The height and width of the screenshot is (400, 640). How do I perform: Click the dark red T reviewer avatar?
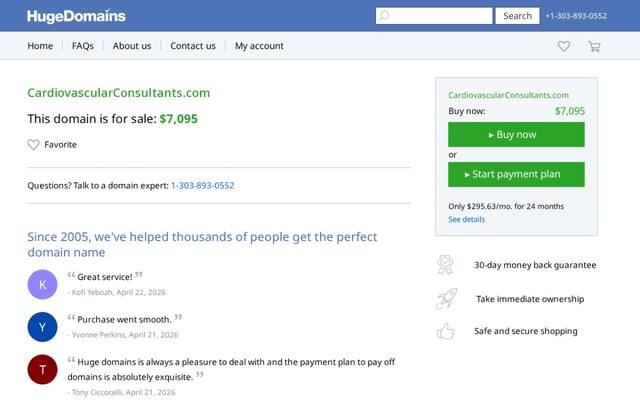42,369
